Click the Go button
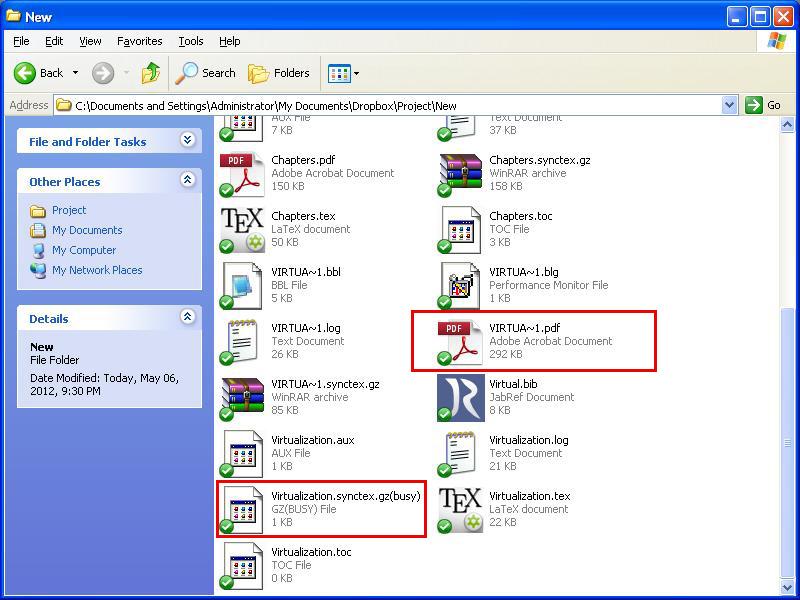Image resolution: width=800 pixels, height=600 pixels. tap(763, 106)
